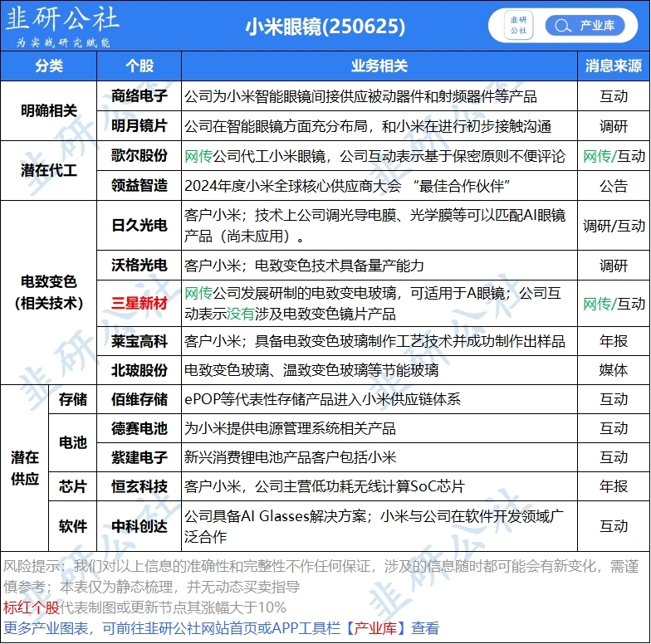This screenshot has width=651, height=644.
Task: Click stock name 德赛电池
Action: point(139,428)
